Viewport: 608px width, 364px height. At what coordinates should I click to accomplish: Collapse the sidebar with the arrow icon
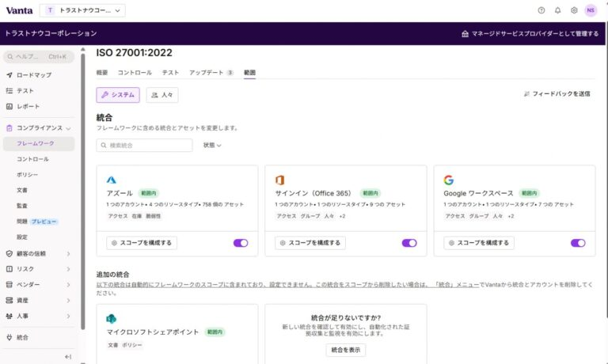(x=68, y=357)
